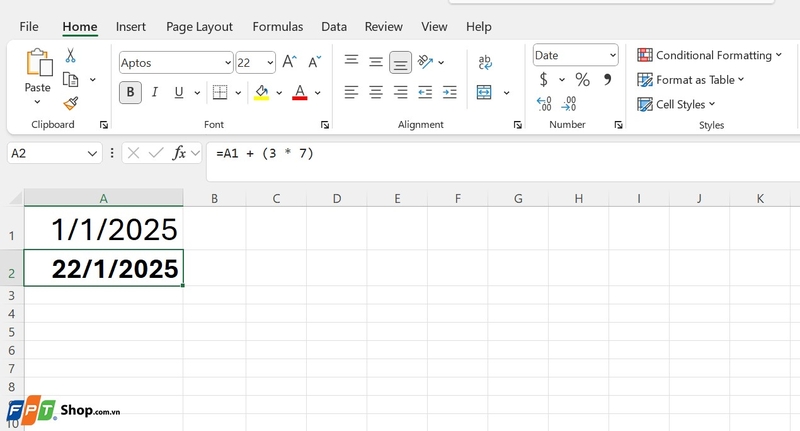Open Merge & Center dropdown arrow
The width and height of the screenshot is (800, 431).
[506, 93]
